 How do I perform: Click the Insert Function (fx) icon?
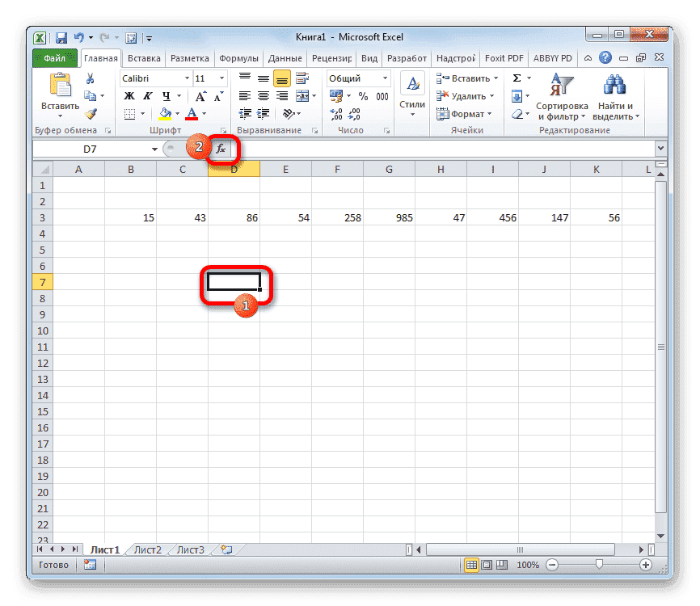(221, 149)
